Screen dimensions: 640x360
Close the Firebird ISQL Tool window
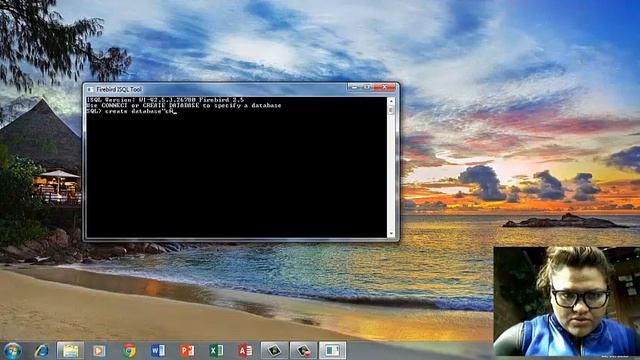pos(384,87)
